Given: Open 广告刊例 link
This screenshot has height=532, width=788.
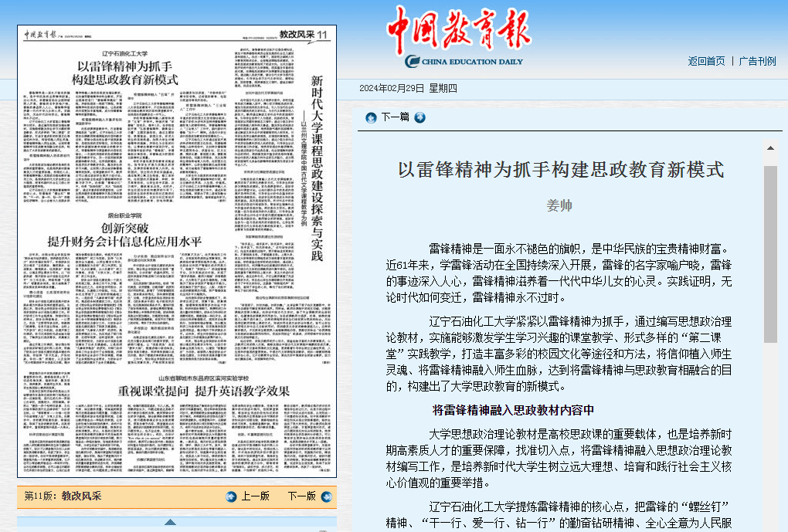Looking at the screenshot, I should [757, 61].
